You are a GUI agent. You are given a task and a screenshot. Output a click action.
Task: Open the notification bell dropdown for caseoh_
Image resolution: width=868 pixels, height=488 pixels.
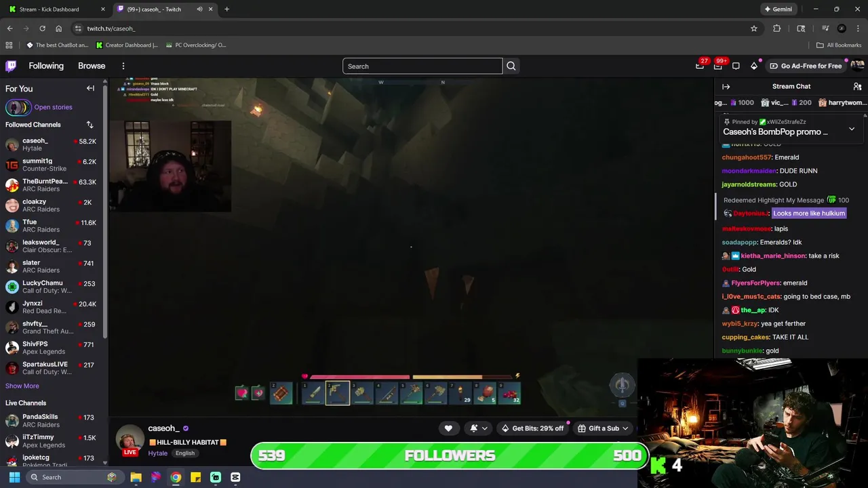coord(479,428)
